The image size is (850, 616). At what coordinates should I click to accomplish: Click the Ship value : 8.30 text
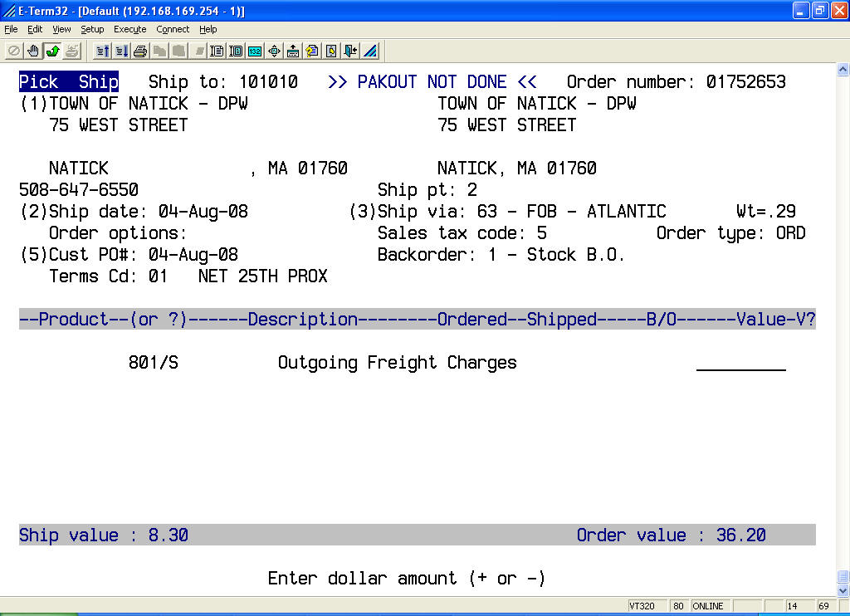[104, 535]
